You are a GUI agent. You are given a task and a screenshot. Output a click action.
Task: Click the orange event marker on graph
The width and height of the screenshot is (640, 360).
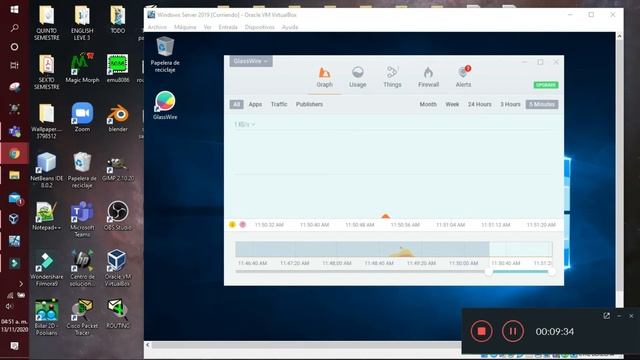[385, 216]
